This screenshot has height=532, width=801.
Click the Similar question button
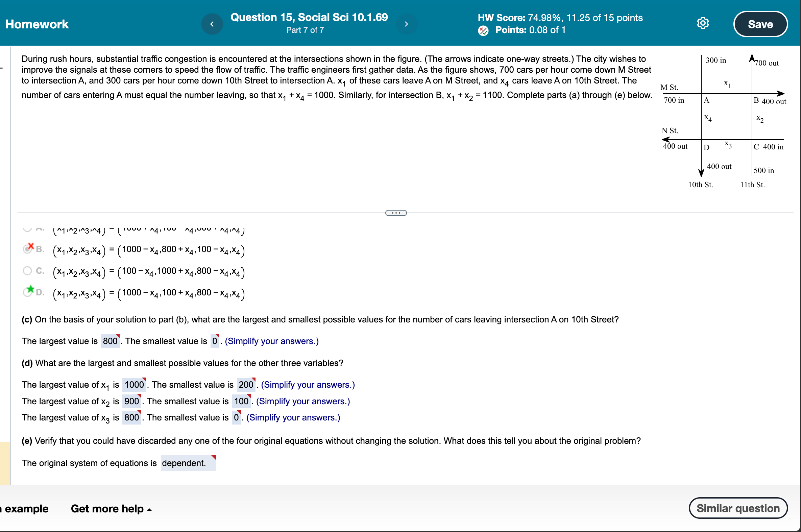738,508
